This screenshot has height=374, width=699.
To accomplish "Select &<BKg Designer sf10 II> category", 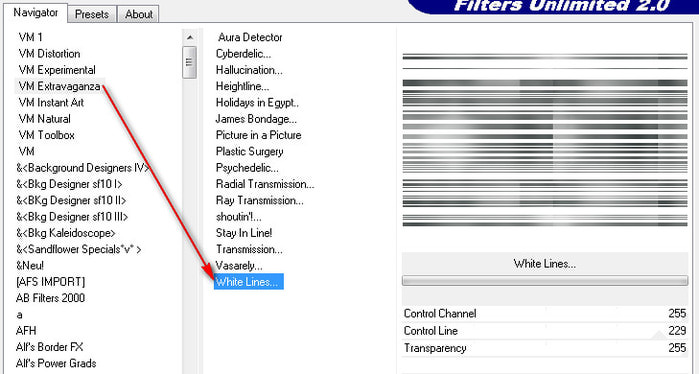I will point(71,201).
